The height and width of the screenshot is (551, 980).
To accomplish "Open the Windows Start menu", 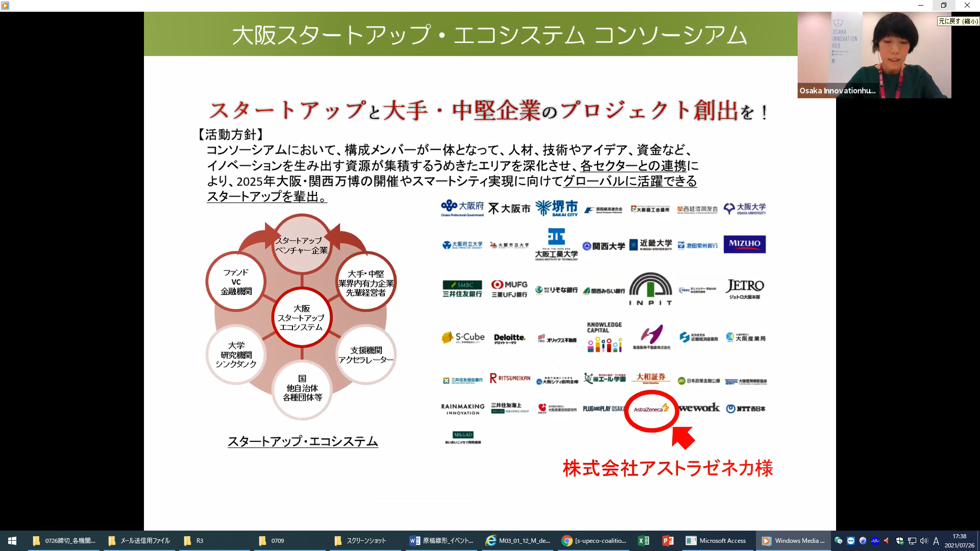I will 12,541.
